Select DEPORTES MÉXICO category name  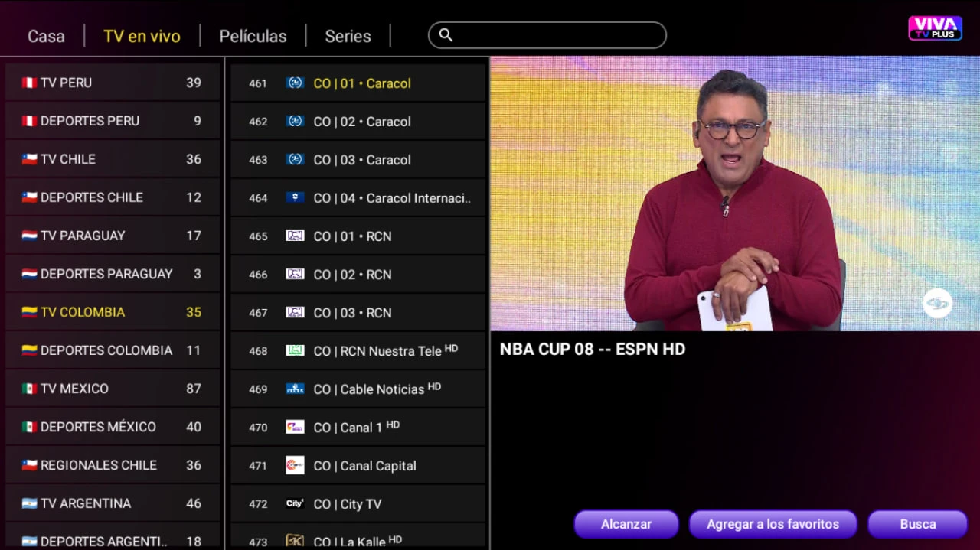pos(98,427)
